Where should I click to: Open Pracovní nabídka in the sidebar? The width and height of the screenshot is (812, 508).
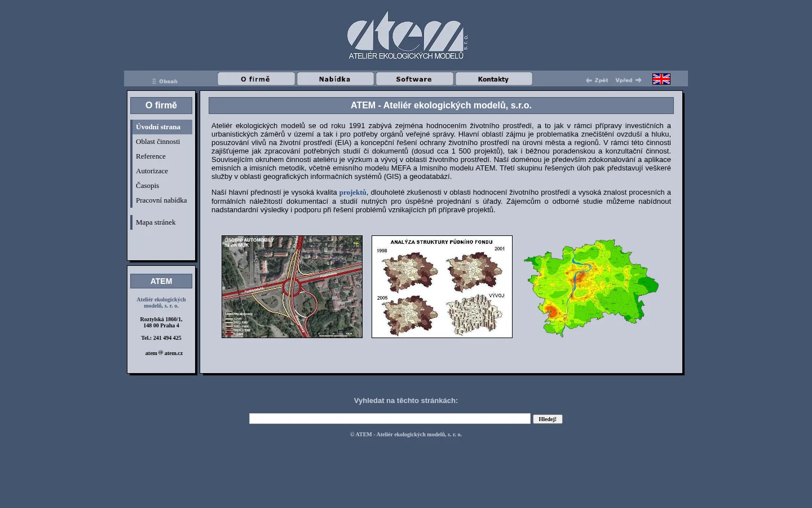click(x=161, y=200)
